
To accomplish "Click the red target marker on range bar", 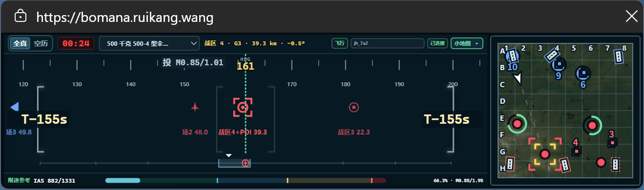I will coord(246,163).
